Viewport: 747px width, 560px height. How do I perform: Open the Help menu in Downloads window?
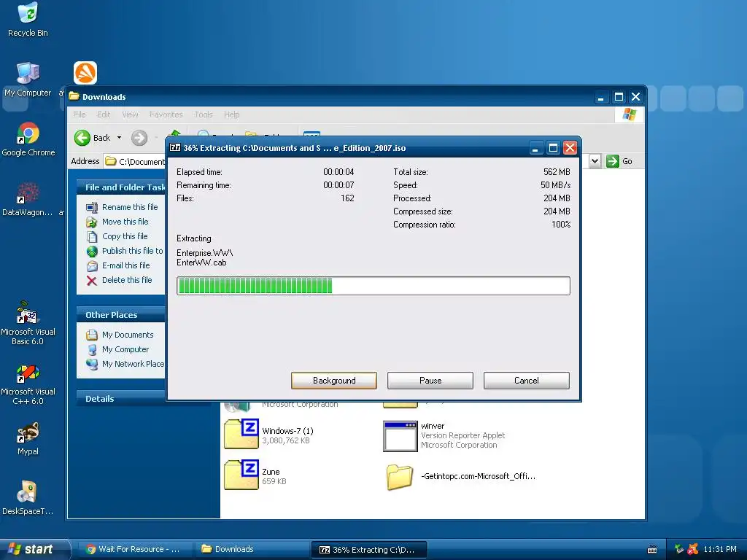click(231, 114)
